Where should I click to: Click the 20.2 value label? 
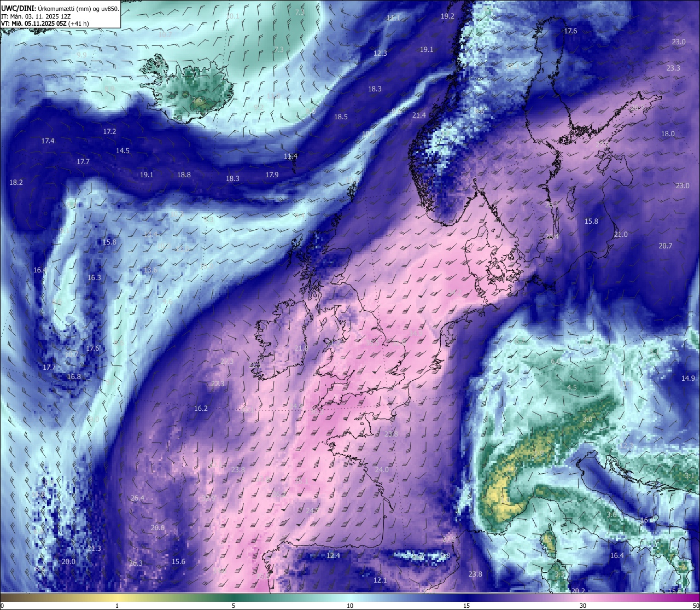578,591
